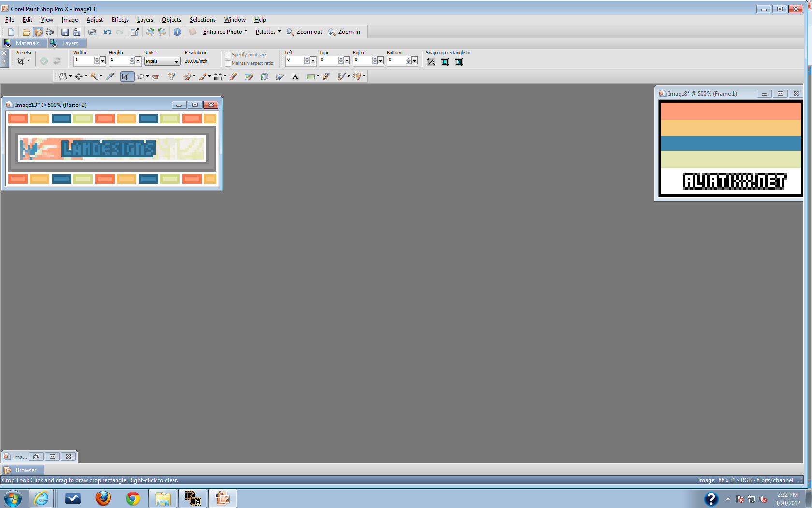This screenshot has width=812, height=508.
Task: Select the Eraser tool
Action: [233, 76]
